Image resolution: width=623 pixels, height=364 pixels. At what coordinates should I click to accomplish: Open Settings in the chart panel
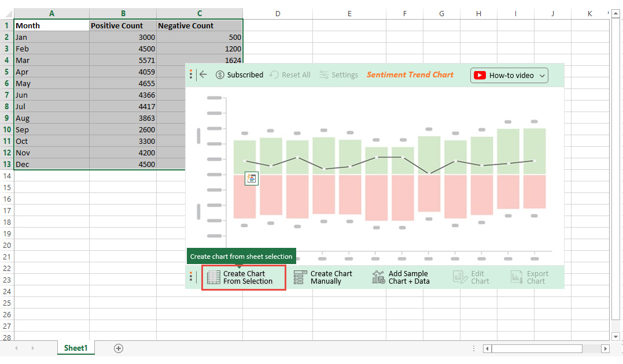click(339, 75)
